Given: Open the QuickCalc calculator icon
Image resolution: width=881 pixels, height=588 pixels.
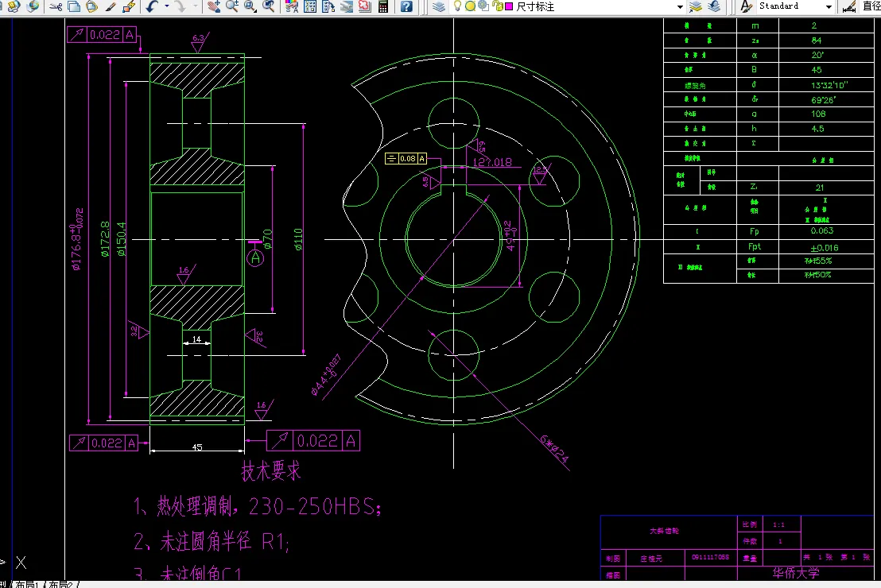Looking at the screenshot, I should pyautogui.click(x=383, y=6).
